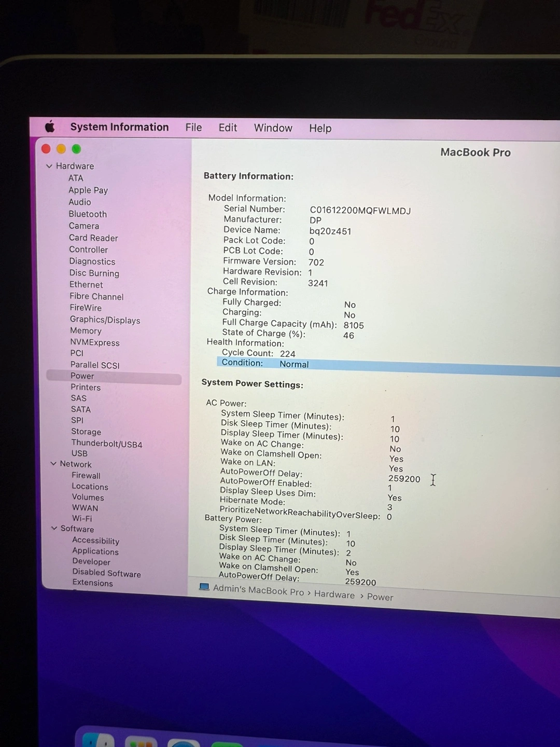Image resolution: width=560 pixels, height=747 pixels.
Task: Select Volumes under Network
Action: coord(88,497)
